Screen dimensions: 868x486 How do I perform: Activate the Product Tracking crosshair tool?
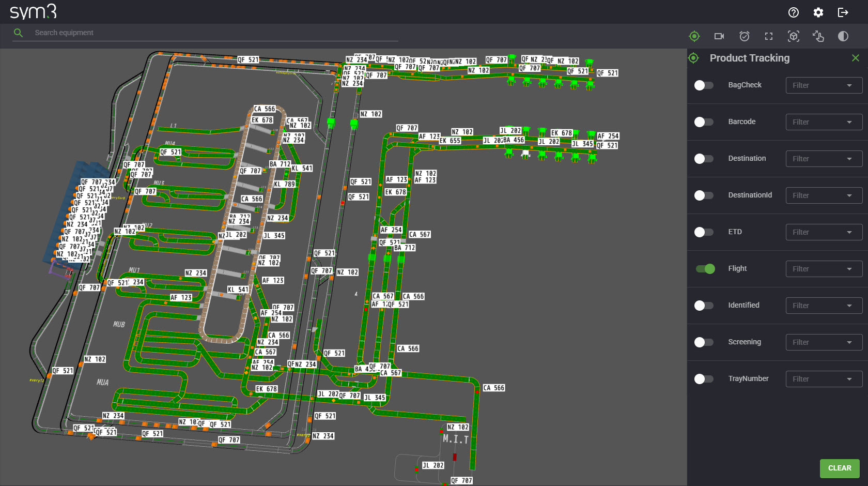pyautogui.click(x=694, y=36)
